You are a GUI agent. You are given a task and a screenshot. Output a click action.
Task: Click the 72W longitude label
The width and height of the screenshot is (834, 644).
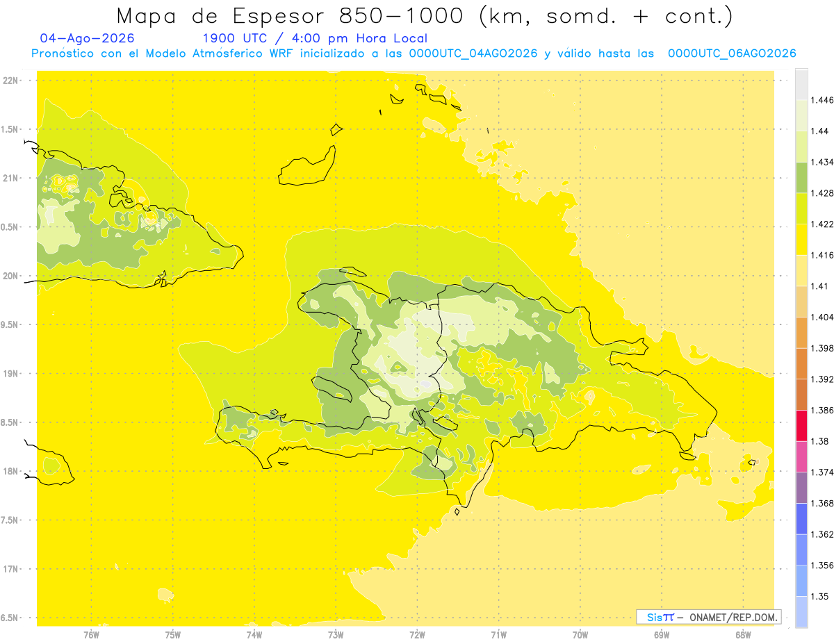417,635
